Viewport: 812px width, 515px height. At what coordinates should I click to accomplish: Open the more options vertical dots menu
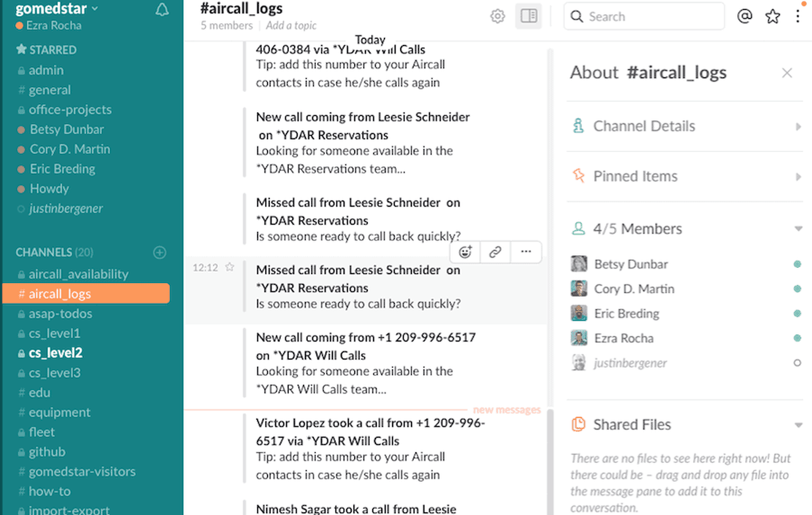pyautogui.click(x=798, y=17)
